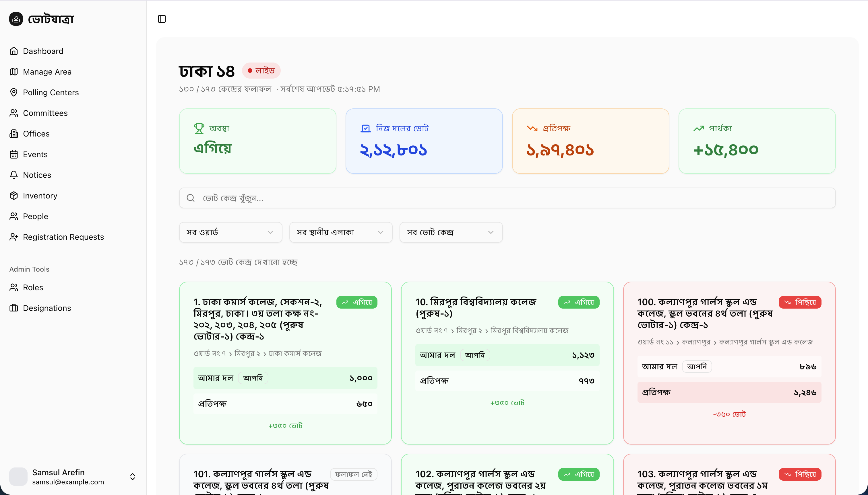Open the People page link
Screen dimensions: 868x495
pyautogui.click(x=35, y=216)
